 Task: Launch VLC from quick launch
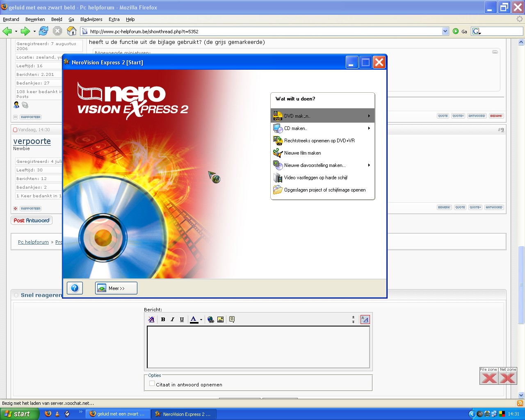tap(57, 414)
